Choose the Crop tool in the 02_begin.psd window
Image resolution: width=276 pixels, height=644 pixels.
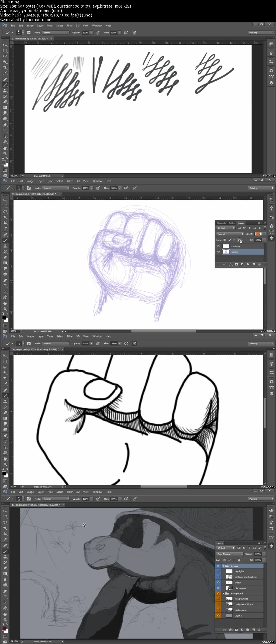[5, 67]
